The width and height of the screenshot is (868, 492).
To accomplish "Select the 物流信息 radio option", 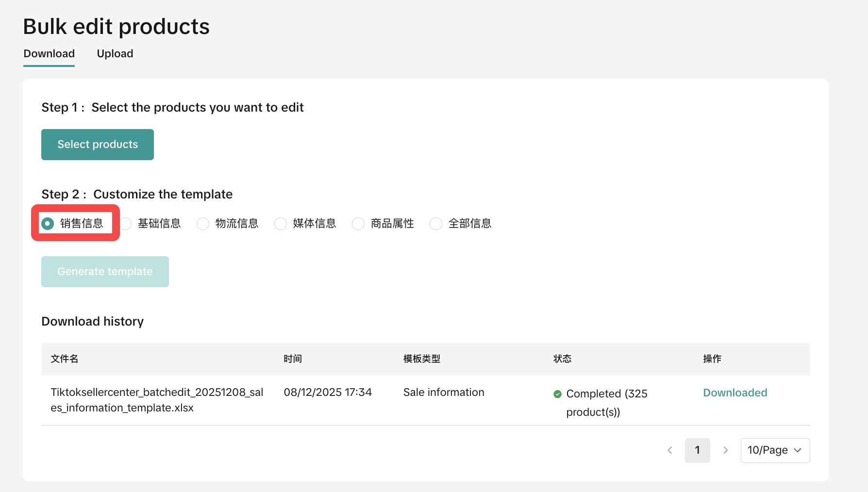I will tap(203, 224).
